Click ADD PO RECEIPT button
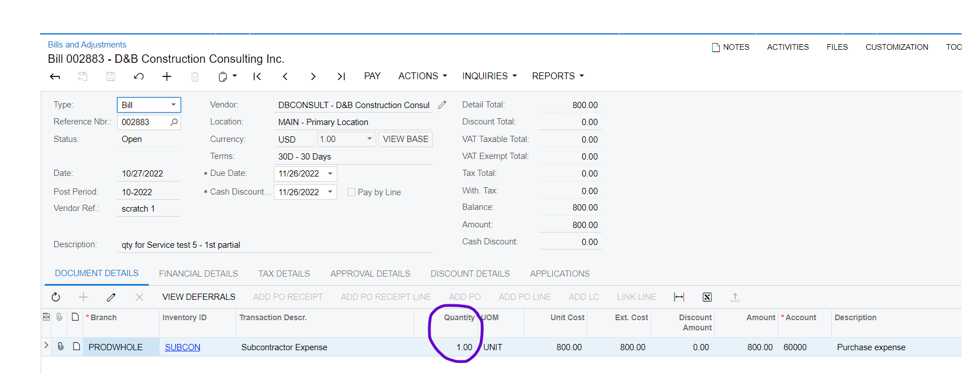Screen dimensions: 980x383 tap(288, 297)
